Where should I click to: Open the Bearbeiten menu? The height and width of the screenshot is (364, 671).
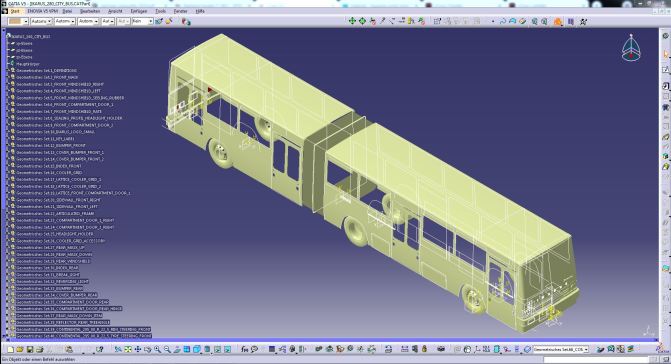[x=90, y=11]
